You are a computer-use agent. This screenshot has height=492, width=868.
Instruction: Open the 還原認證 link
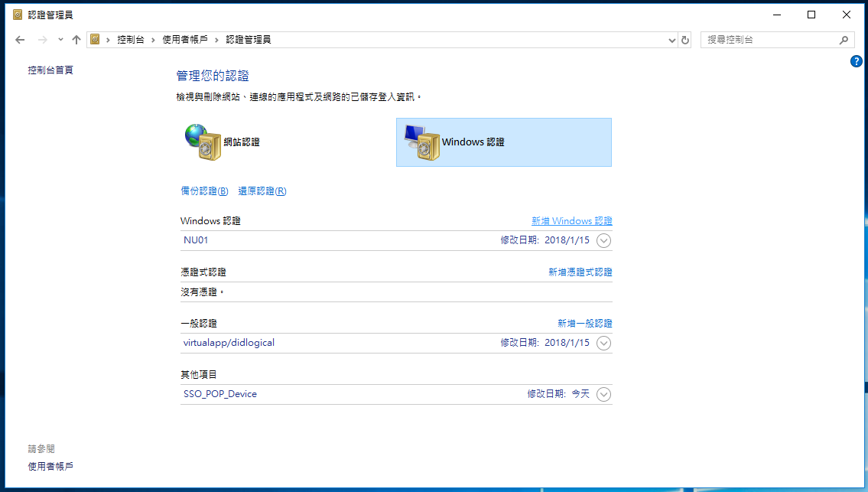tap(262, 191)
